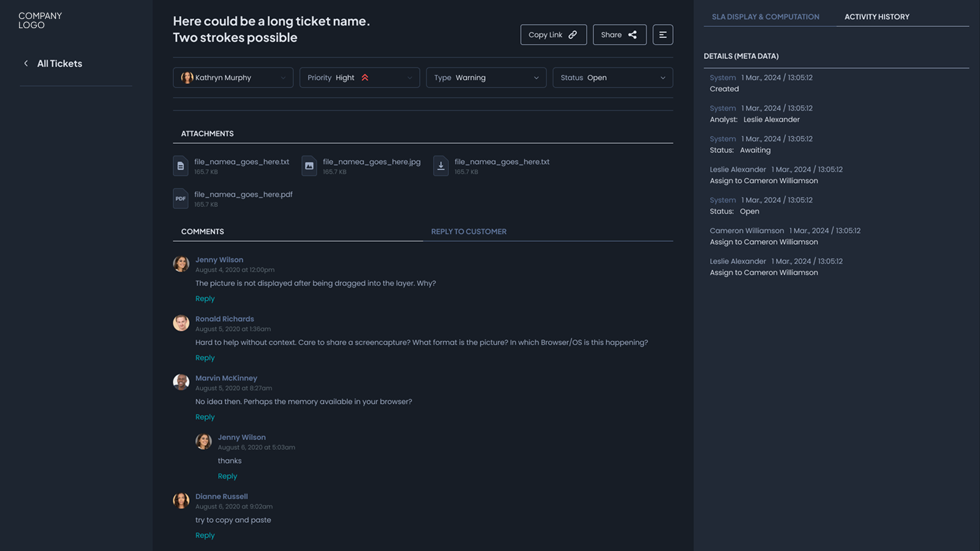980x551 pixels.
Task: Click the back arrow beside All Tickets
Action: click(x=26, y=64)
